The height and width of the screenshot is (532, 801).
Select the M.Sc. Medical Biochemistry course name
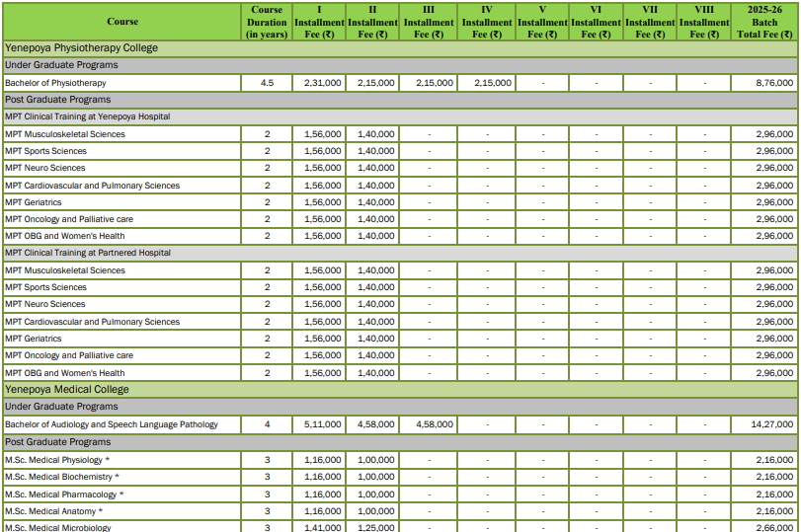[x=61, y=477]
